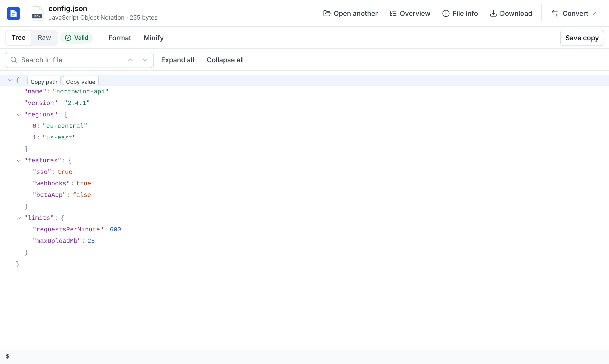This screenshot has height=364, width=609.
Task: Click the info circle icon beside File info
Action: tap(446, 13)
